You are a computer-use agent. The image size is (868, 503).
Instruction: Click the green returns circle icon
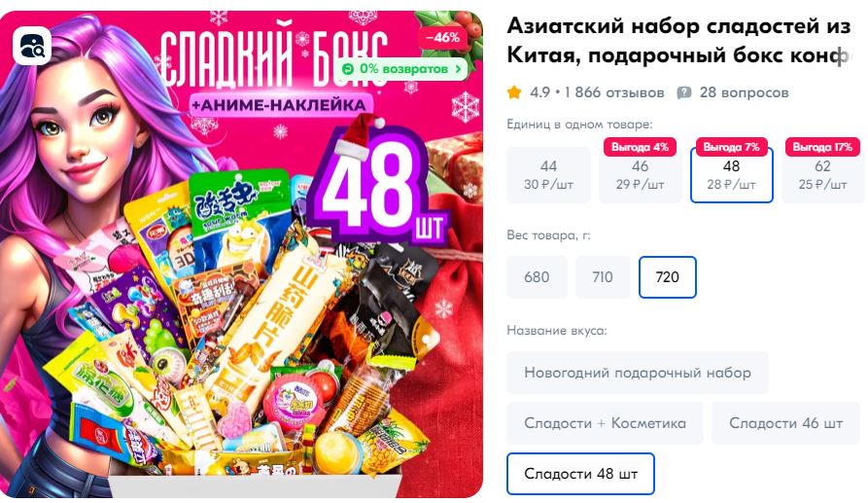[348, 69]
